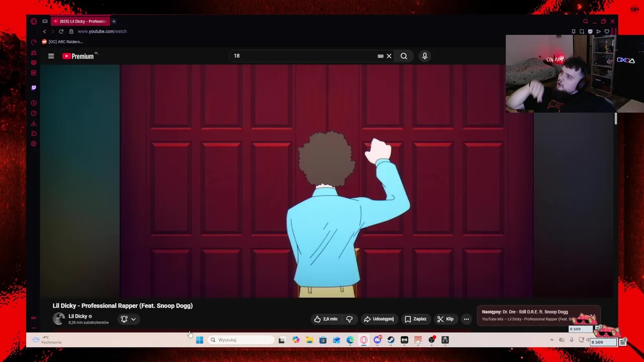Take a snapshot with crop icon in toolbar
This screenshot has height=362, width=644.
[582, 32]
